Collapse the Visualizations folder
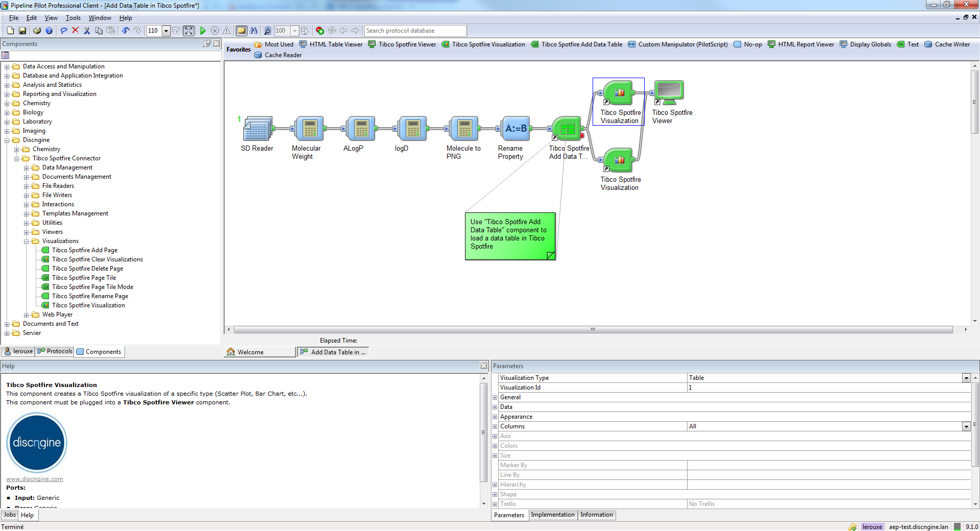Screen dimensions: 980x531 click(x=27, y=242)
